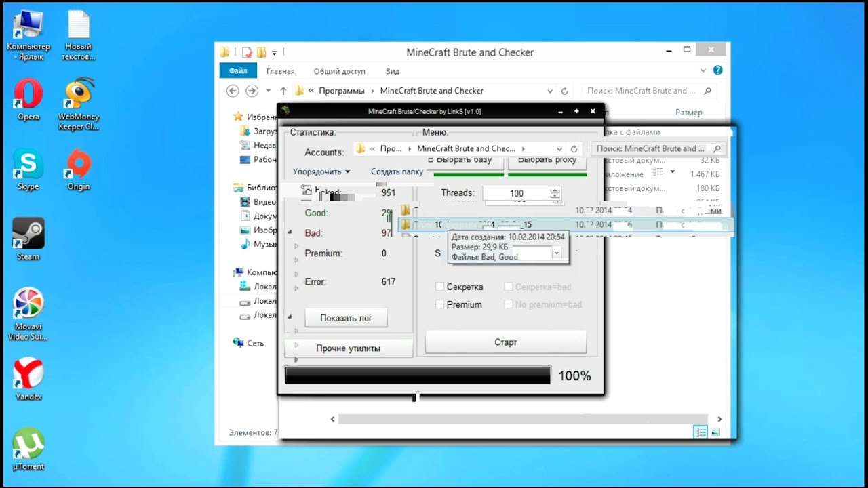The height and width of the screenshot is (488, 868).
Task: Switch Explorer to details view
Action: (701, 432)
